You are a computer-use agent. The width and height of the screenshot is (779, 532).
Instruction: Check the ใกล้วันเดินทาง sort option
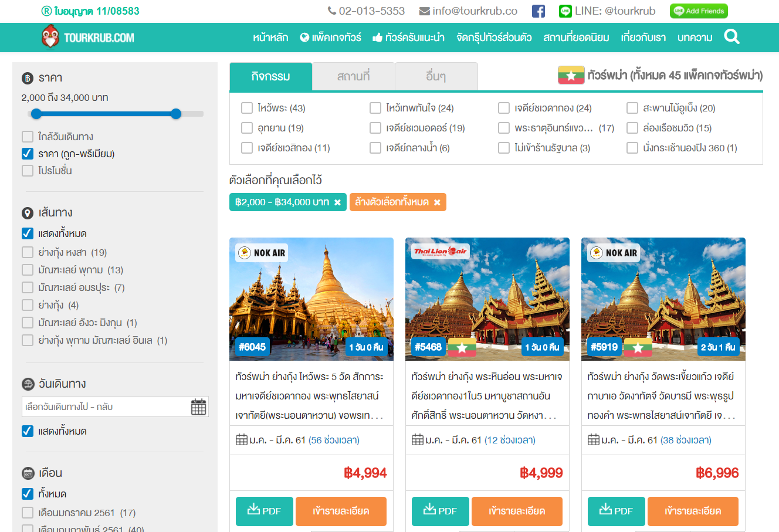[28, 137]
